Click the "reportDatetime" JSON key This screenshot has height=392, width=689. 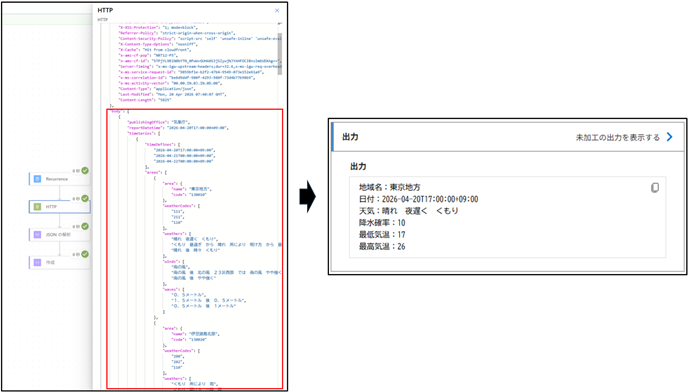[146, 128]
